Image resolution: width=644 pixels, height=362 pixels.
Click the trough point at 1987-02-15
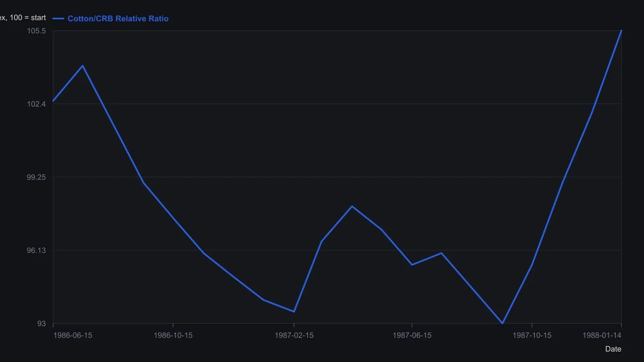[294, 311]
